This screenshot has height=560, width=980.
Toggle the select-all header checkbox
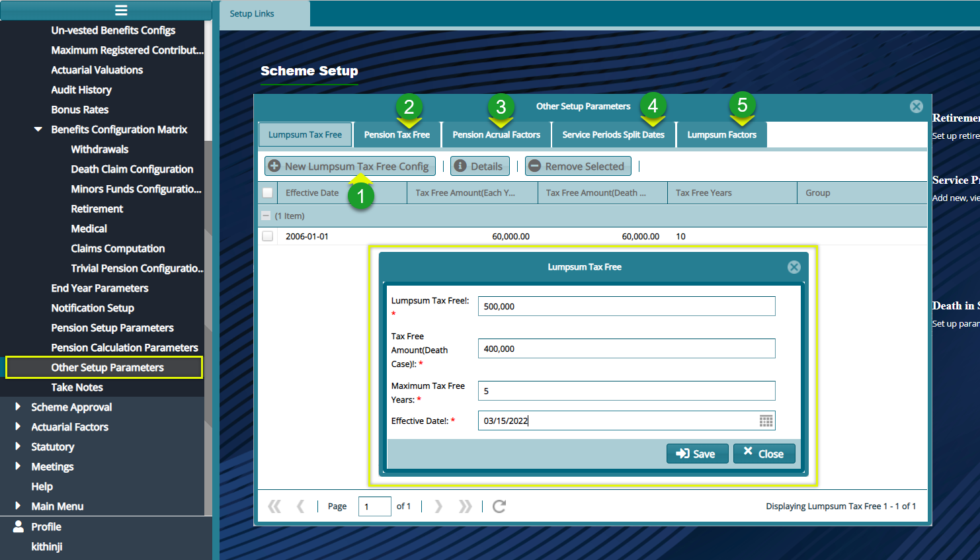[268, 193]
